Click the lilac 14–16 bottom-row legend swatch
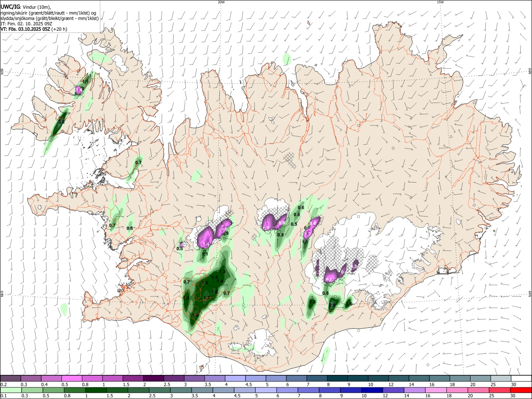Viewport: 532px width, 399px height. coord(415,390)
